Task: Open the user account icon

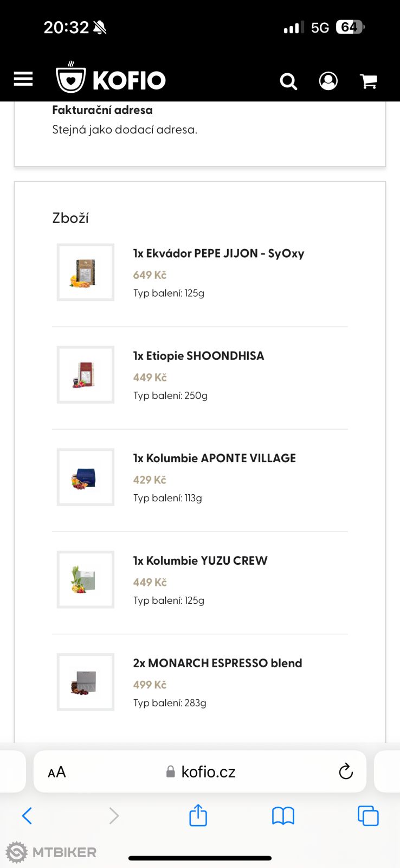Action: click(x=328, y=81)
